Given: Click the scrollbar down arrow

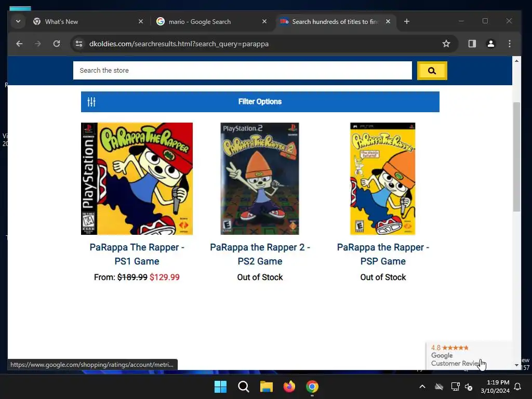Looking at the screenshot, I should pos(516,365).
